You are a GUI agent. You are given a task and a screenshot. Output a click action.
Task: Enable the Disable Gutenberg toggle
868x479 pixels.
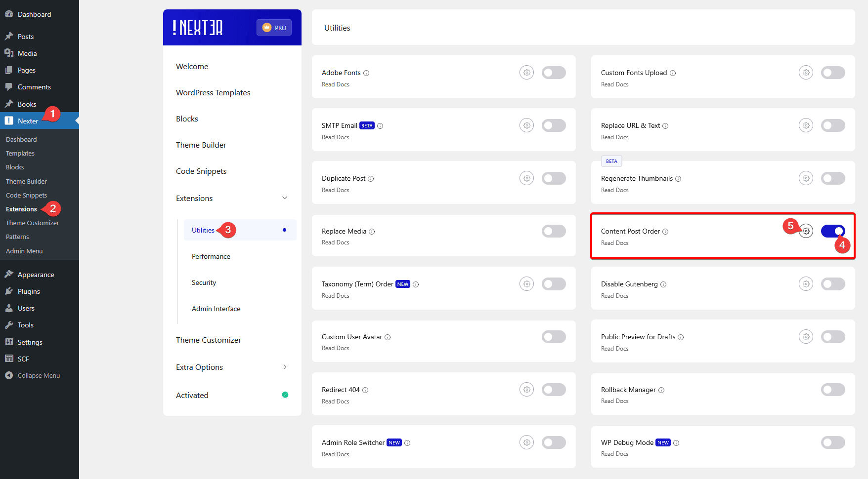[x=833, y=284]
